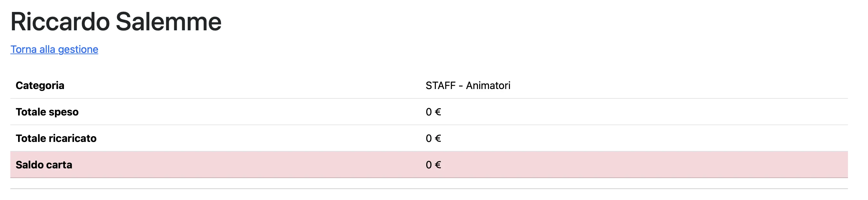Click the word "Riccardo" in the heading

click(60, 22)
